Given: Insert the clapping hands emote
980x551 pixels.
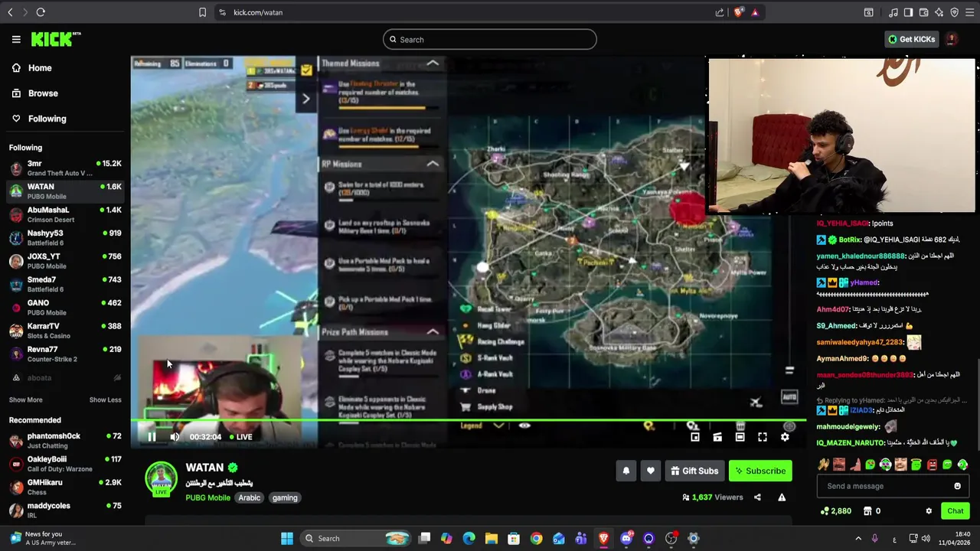Looking at the screenshot, I should point(823,465).
